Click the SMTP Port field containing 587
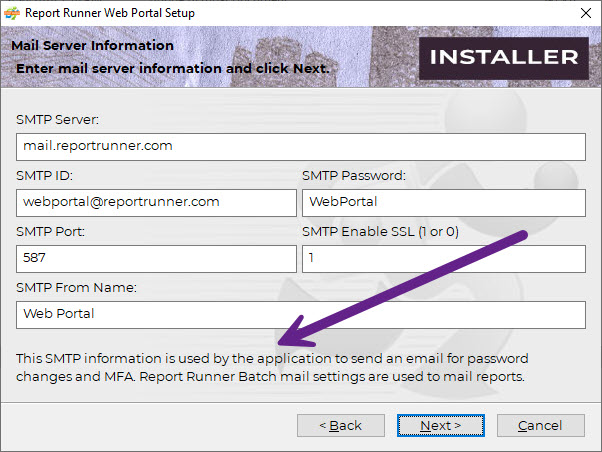This screenshot has height=452, width=602. tap(156, 258)
